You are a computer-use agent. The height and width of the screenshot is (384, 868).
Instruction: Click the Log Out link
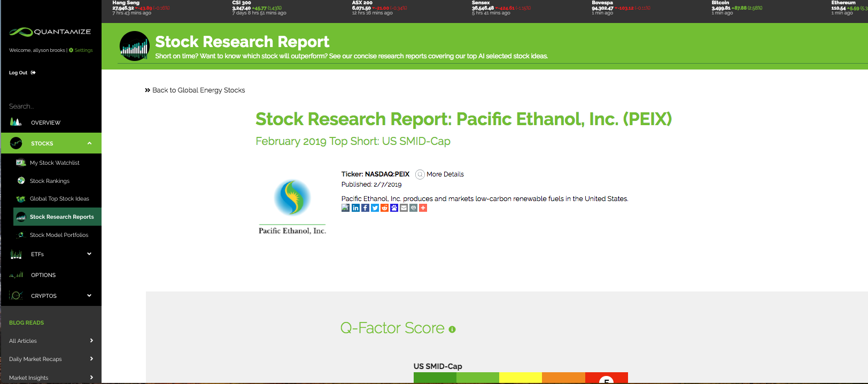[x=18, y=73]
